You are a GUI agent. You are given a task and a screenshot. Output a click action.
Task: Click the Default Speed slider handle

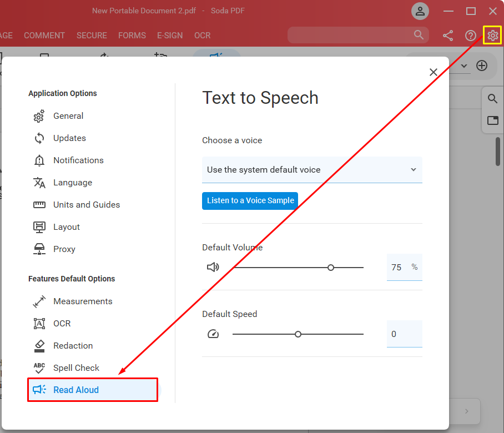pos(298,334)
